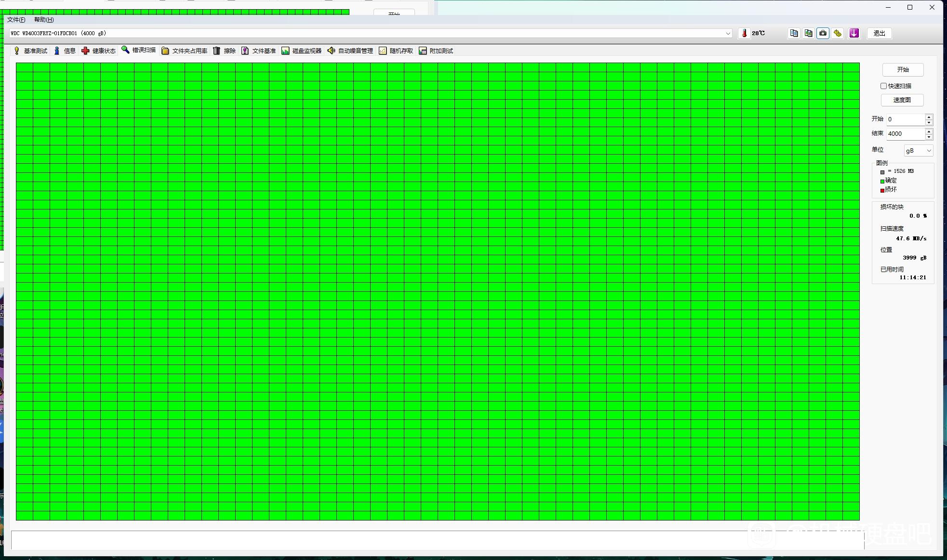Toggle the 快速扫描 quick scan checkbox

pos(883,86)
